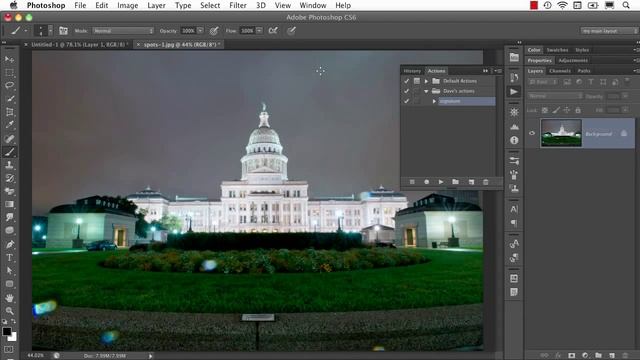The height and width of the screenshot is (360, 640).
Task: Open the Brush panel toggle icon
Action: (63, 31)
